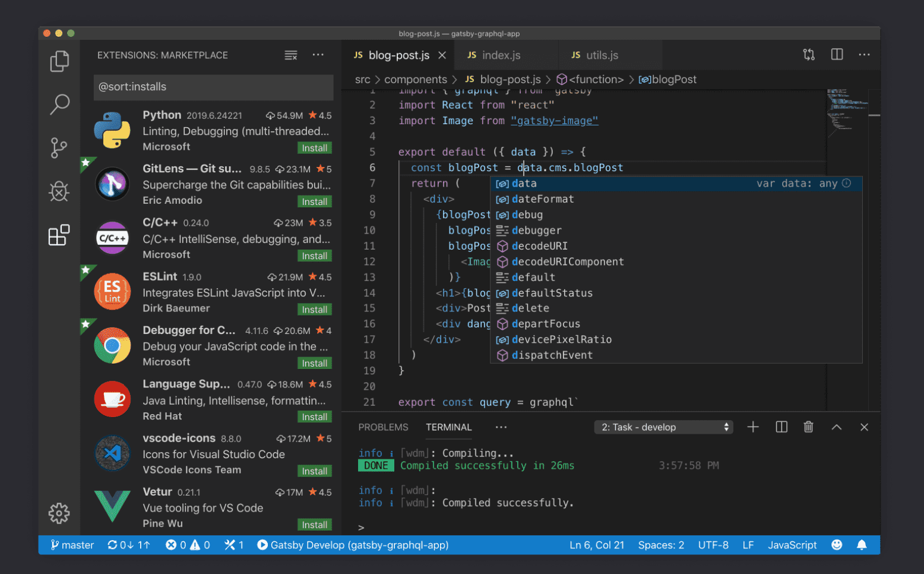
Task: Add new terminal with plus icon
Action: tap(753, 427)
